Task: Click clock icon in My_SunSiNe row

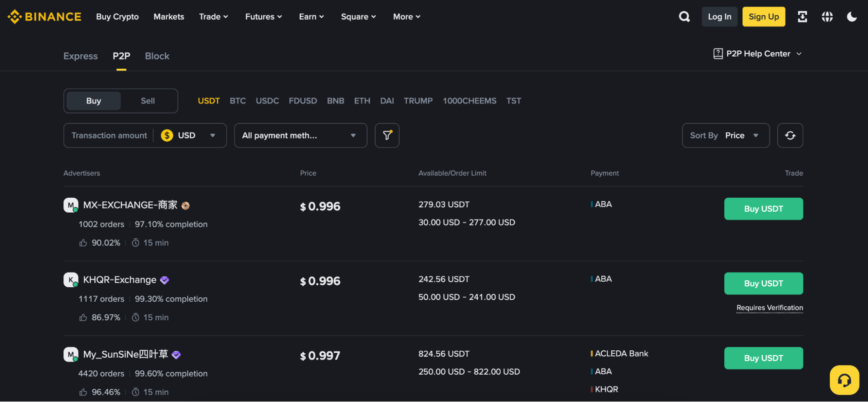Action: coord(135,392)
